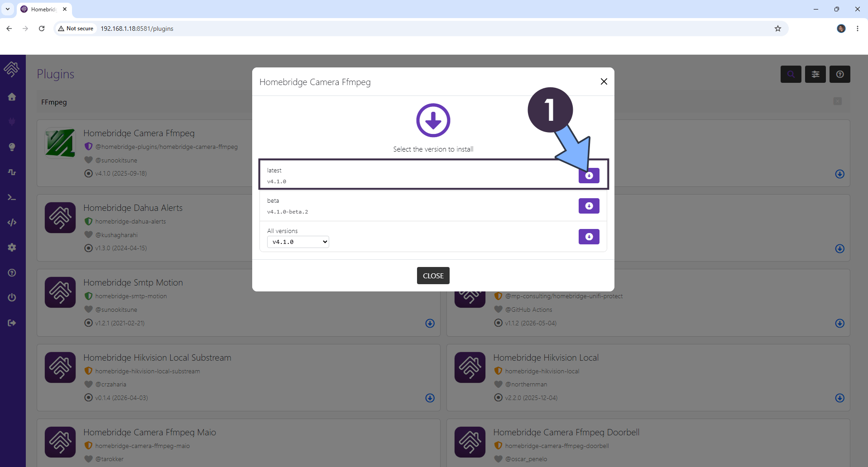Screen dimensions: 868x467
Task: Click the address bar URL
Action: [x=137, y=29]
